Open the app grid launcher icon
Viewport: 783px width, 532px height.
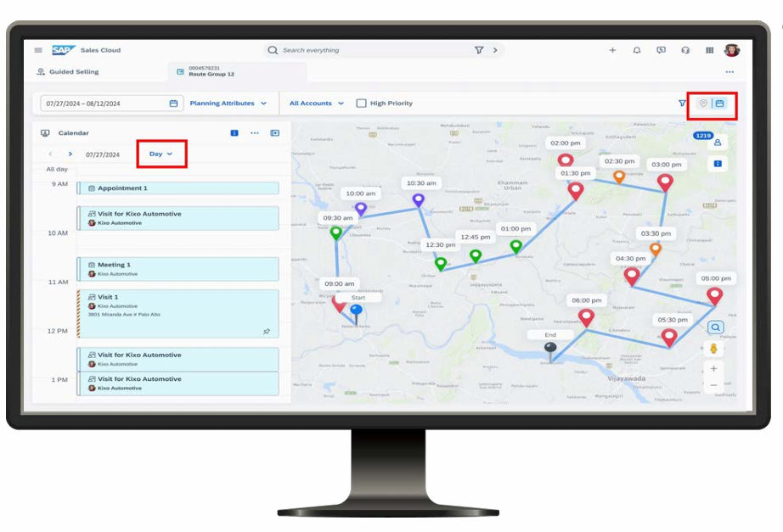click(x=710, y=50)
